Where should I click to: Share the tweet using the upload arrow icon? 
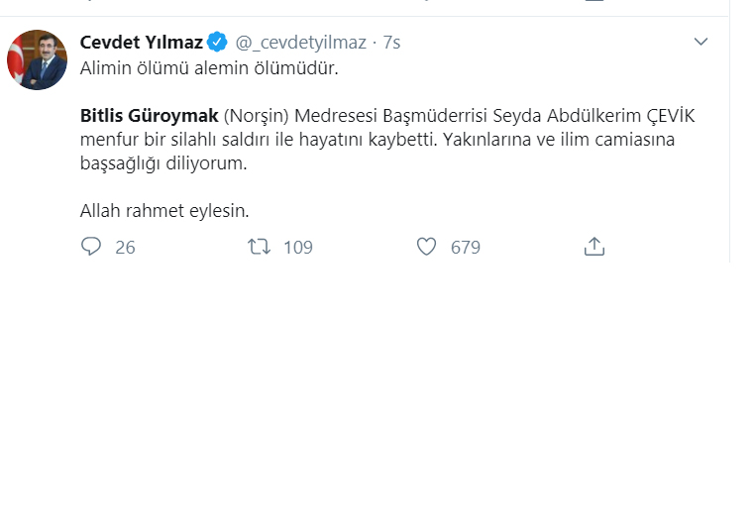(594, 247)
